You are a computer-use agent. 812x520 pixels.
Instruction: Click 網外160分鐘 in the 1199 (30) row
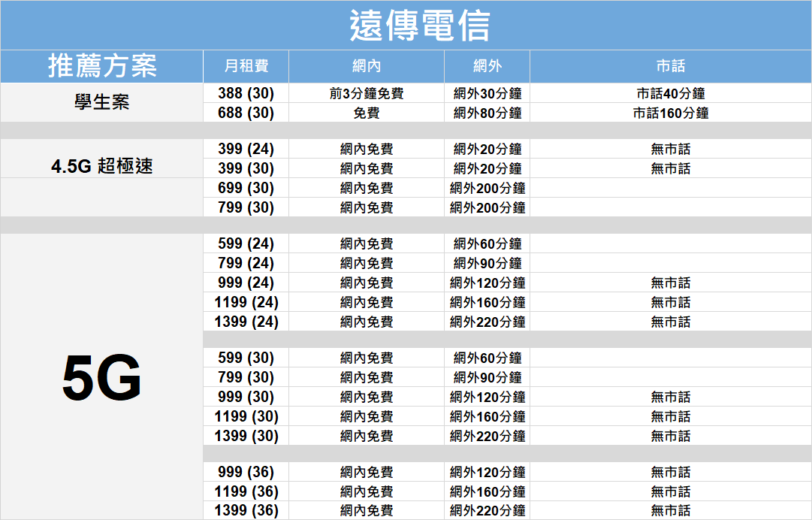point(488,416)
